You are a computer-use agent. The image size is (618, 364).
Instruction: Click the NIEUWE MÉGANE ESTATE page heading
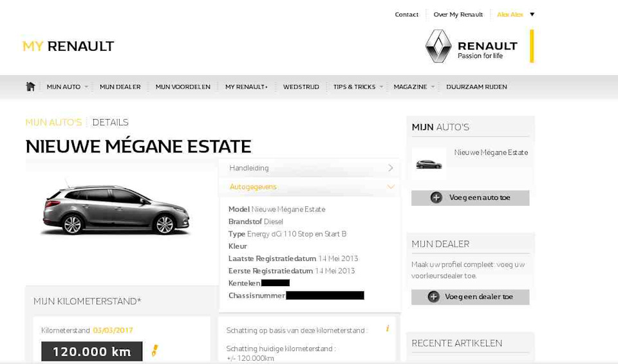[138, 147]
